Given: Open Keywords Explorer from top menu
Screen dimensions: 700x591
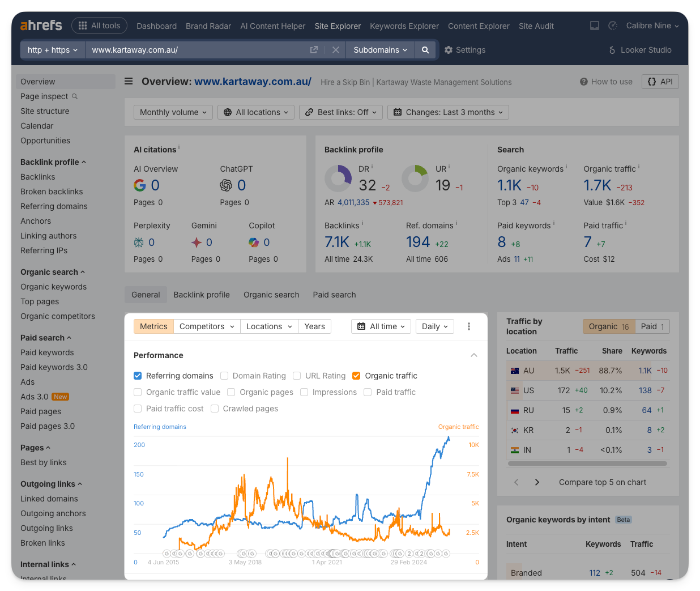Looking at the screenshot, I should pyautogui.click(x=404, y=26).
